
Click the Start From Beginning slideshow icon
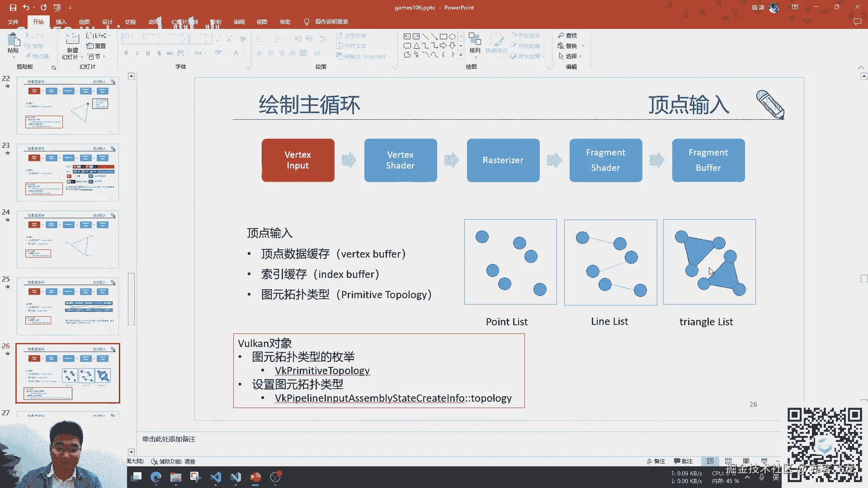(x=57, y=7)
